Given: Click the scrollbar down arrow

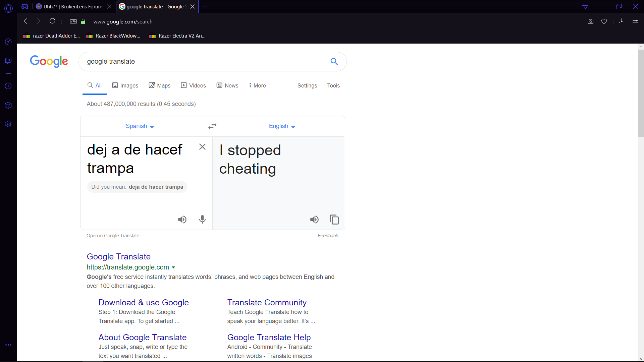Looking at the screenshot, I should [x=641, y=359].
